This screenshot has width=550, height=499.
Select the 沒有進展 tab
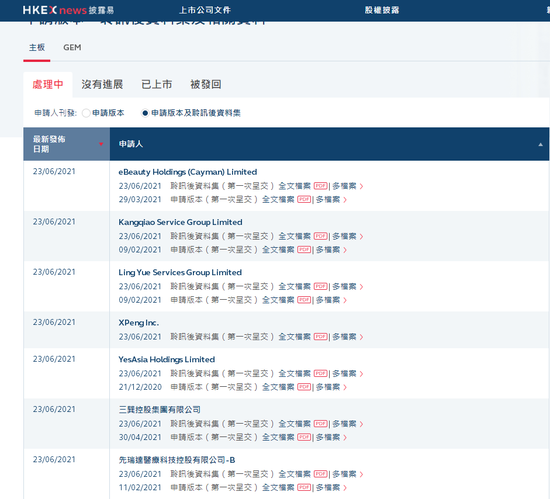[x=102, y=85]
